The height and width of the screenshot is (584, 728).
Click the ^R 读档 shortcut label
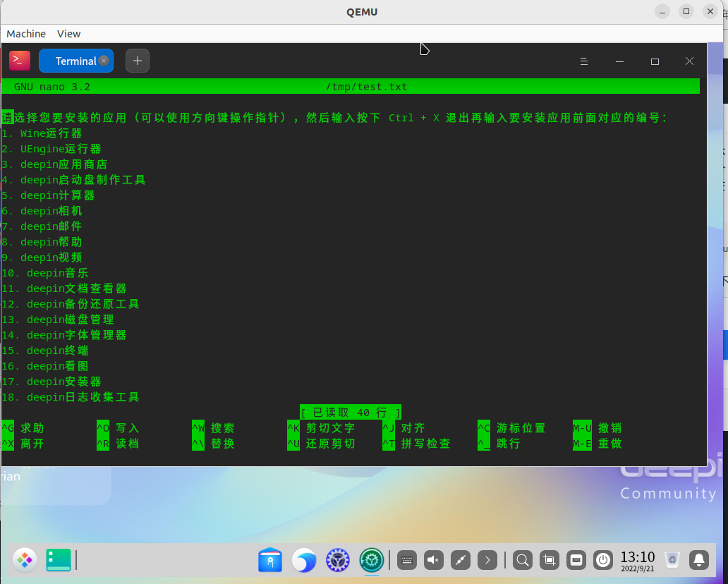tap(118, 444)
